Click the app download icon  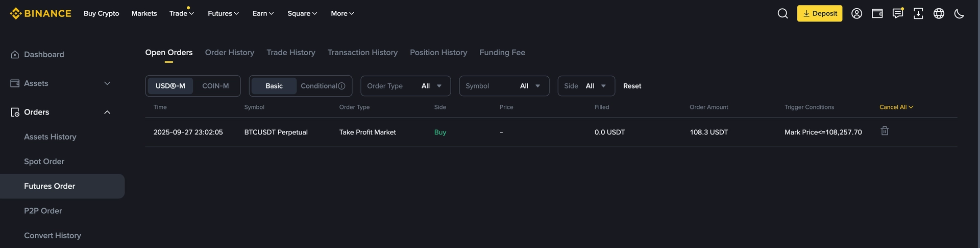click(918, 13)
